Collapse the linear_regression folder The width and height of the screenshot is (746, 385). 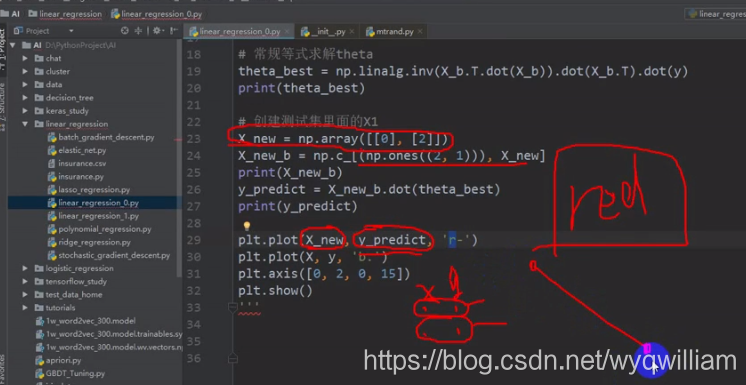tap(25, 124)
